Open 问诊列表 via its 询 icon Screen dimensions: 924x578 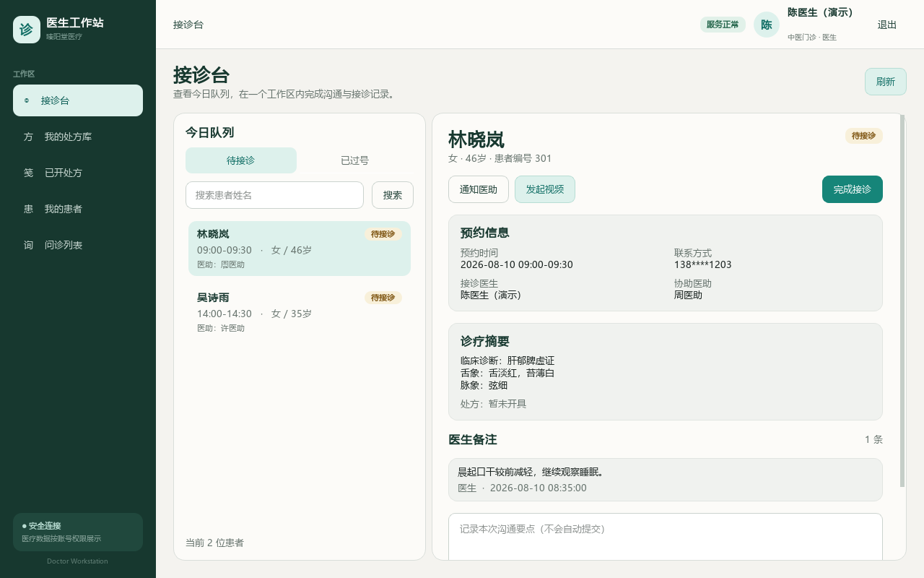[28, 245]
